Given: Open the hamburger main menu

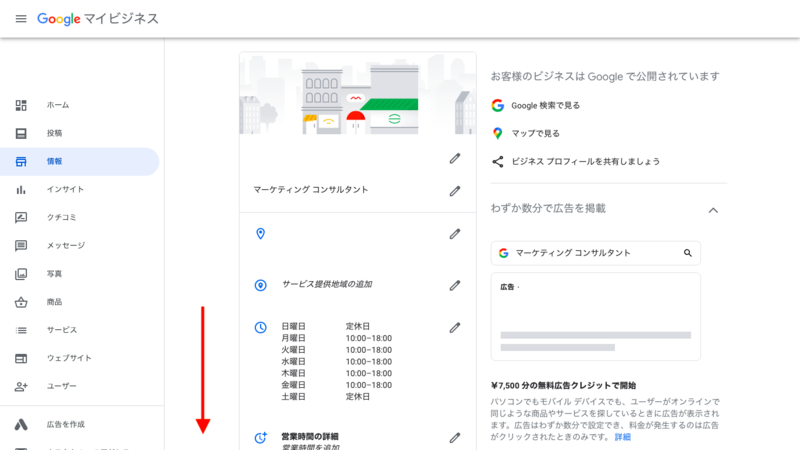Looking at the screenshot, I should coord(21,19).
